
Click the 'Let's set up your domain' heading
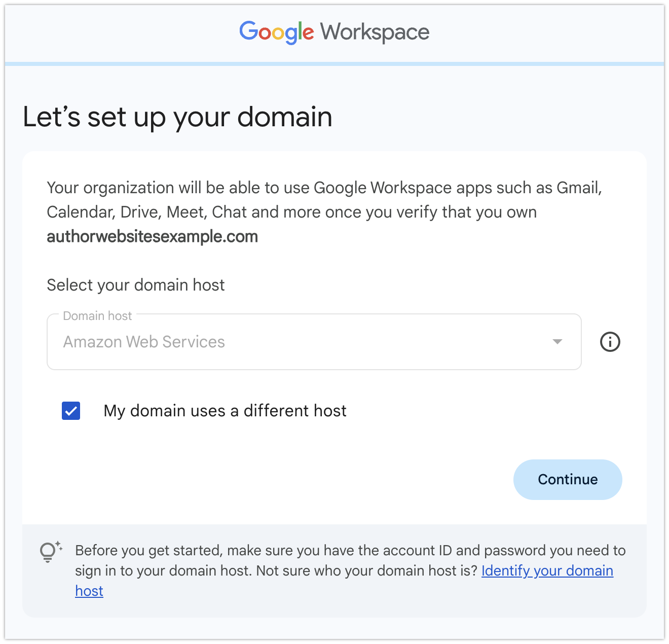(177, 117)
